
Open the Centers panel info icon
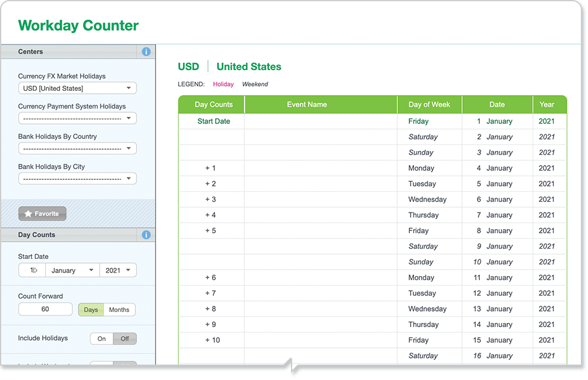tap(146, 52)
